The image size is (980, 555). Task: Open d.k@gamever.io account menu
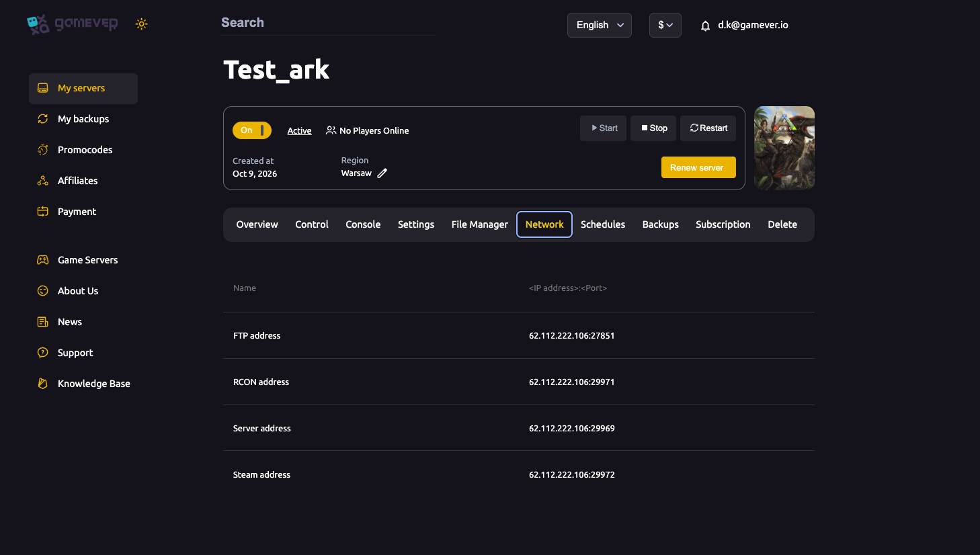[x=753, y=25]
